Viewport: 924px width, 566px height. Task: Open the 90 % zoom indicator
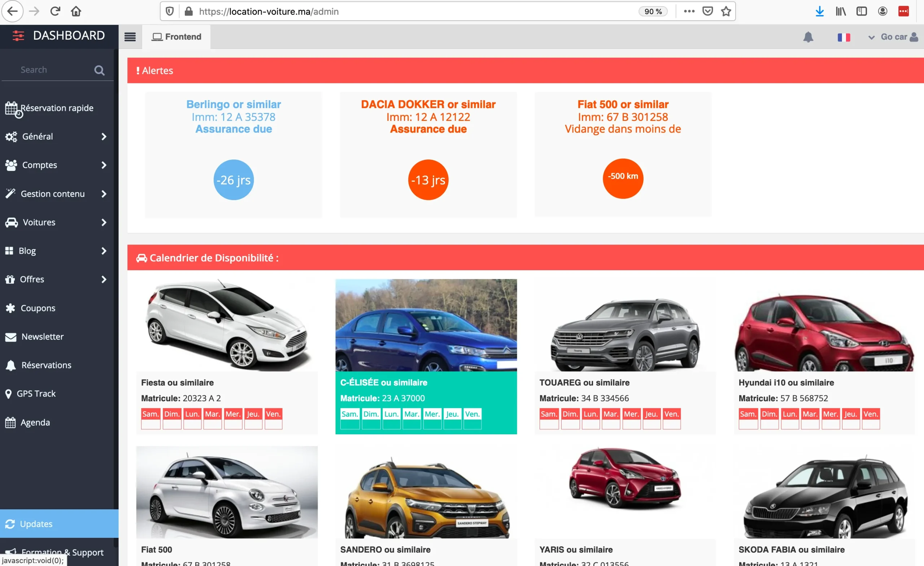pyautogui.click(x=653, y=11)
